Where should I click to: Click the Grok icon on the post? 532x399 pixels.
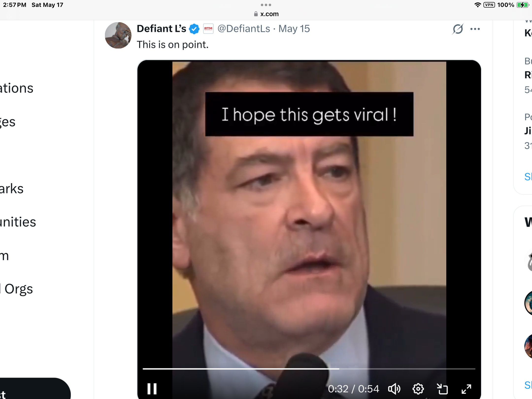click(x=458, y=29)
